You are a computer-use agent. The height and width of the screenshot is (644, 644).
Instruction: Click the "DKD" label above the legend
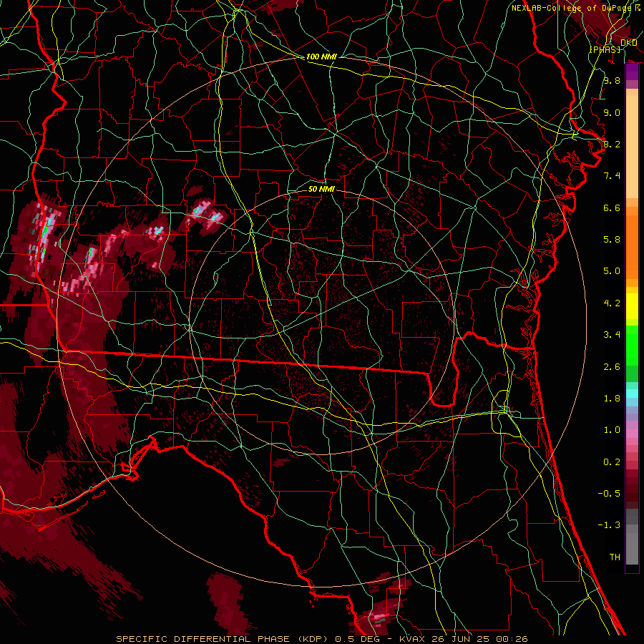pos(628,43)
